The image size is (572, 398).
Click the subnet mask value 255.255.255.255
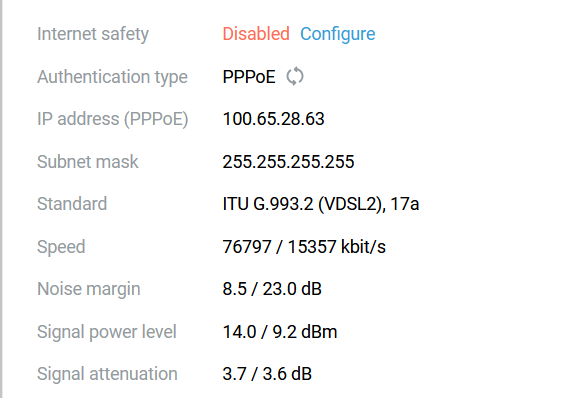pyautogui.click(x=288, y=162)
